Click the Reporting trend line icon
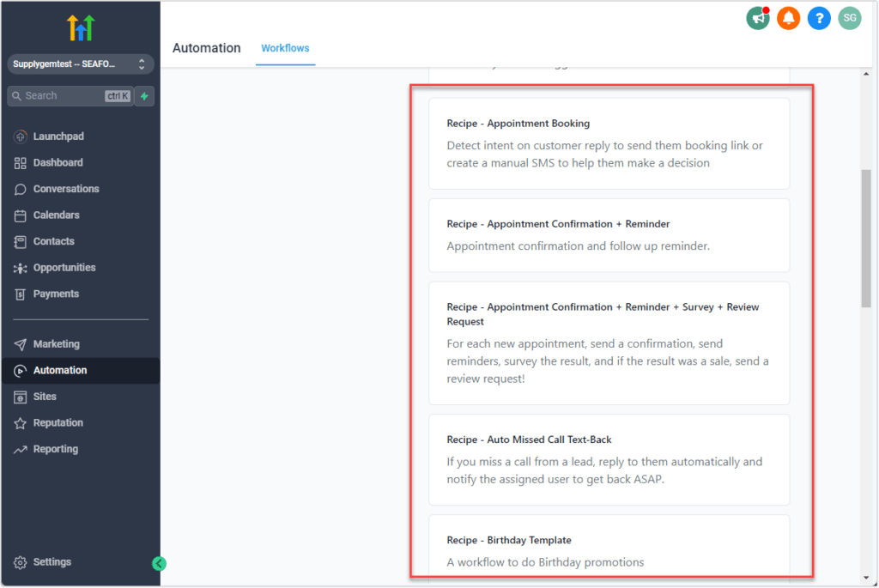The width and height of the screenshot is (879, 588). click(x=21, y=450)
